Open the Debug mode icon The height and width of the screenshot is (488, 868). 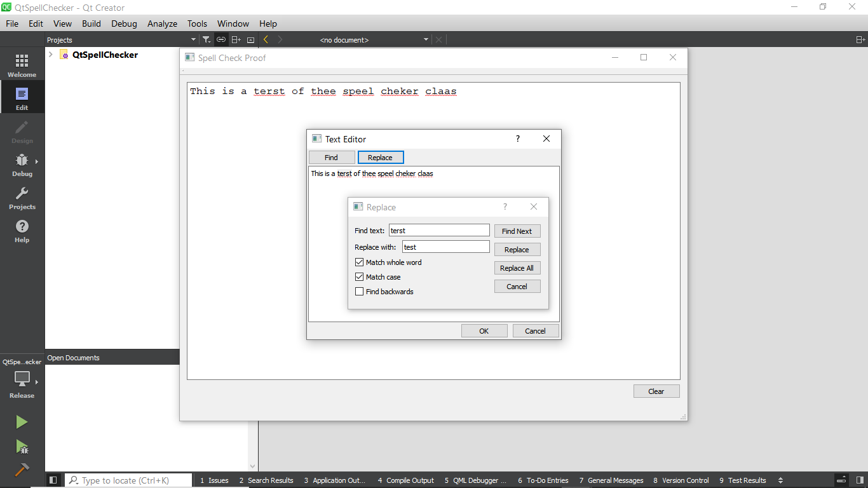pos(22,164)
